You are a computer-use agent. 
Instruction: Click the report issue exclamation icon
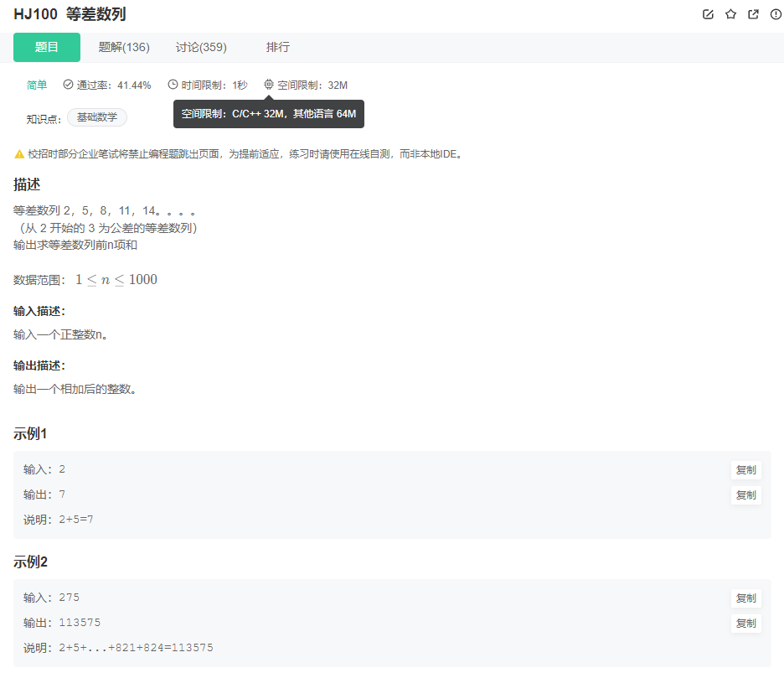click(776, 14)
